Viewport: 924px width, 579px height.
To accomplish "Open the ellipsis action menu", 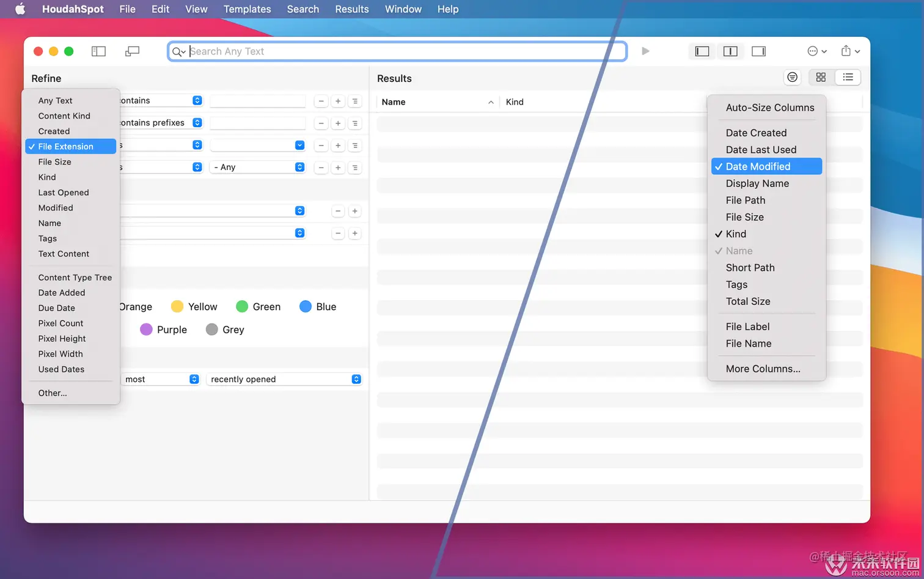I will point(817,51).
